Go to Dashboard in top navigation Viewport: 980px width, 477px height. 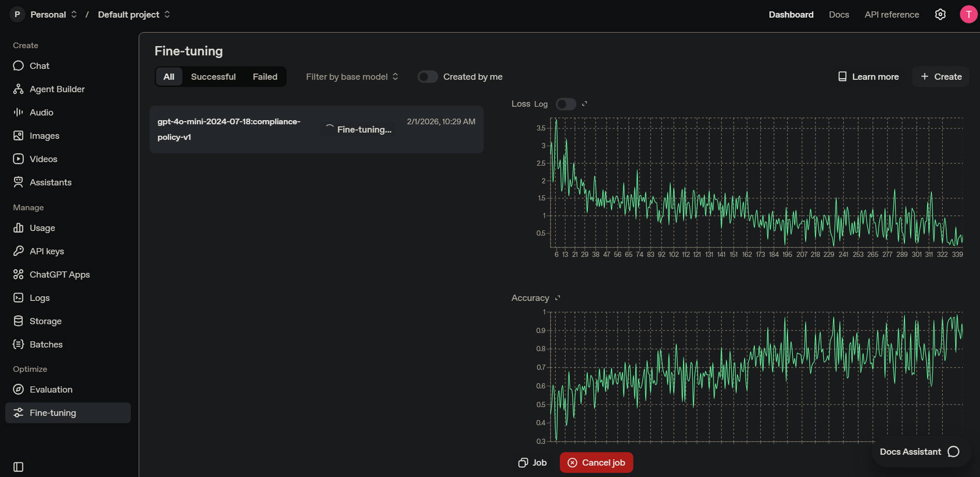pyautogui.click(x=791, y=15)
